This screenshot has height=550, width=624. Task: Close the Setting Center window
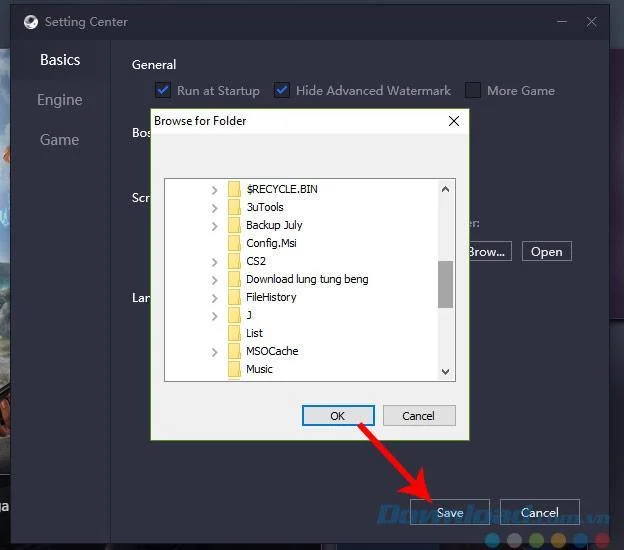[591, 21]
